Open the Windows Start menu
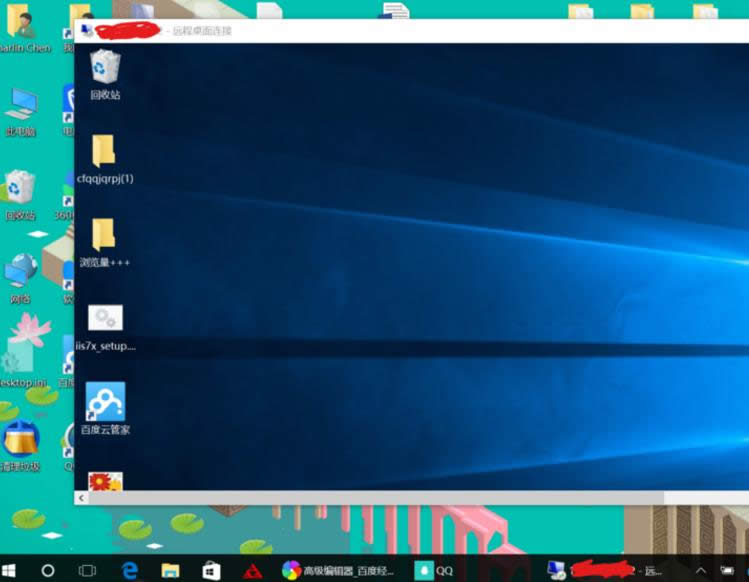This screenshot has height=582, width=749. pyautogui.click(x=8, y=570)
